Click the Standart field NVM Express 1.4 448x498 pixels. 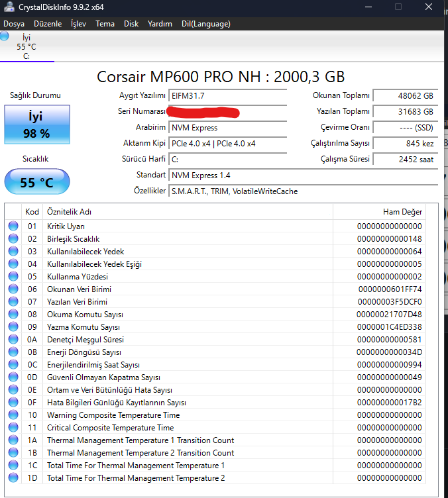[304, 175]
